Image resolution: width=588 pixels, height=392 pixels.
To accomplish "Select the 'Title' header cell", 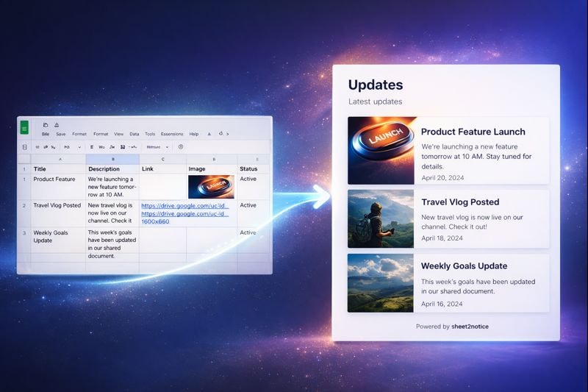I will click(x=59, y=169).
